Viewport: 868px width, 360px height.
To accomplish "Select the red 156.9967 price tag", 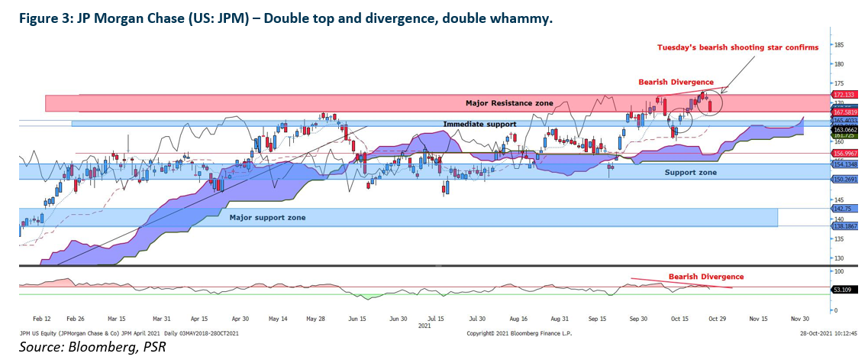I will click(845, 154).
